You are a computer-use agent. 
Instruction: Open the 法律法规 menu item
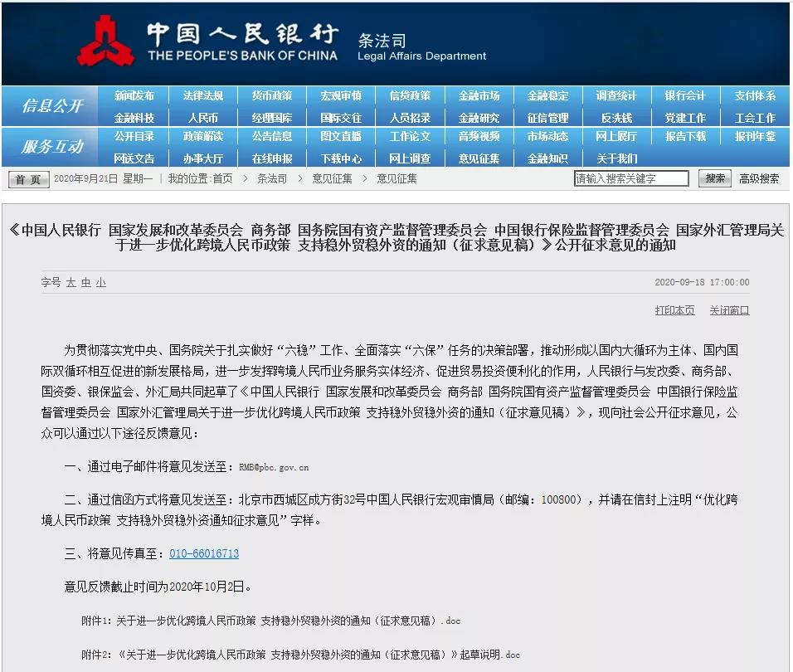(x=202, y=95)
